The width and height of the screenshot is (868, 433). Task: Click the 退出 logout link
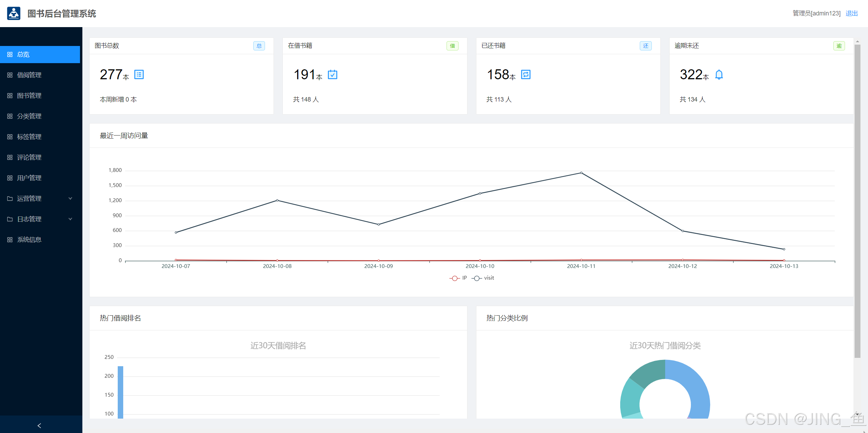[x=852, y=13]
